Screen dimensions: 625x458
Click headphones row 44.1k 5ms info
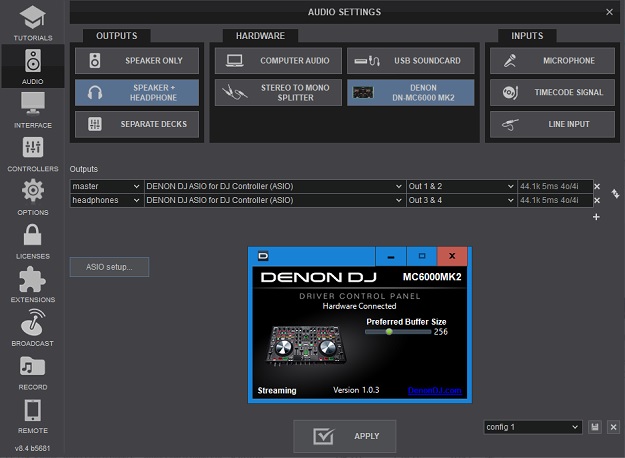555,200
